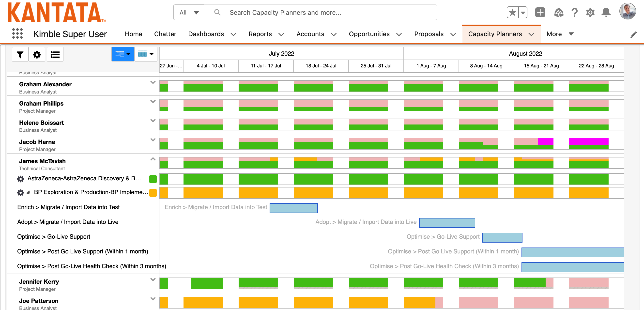The width and height of the screenshot is (644, 310).
Task: Click the edit navigation pencil icon
Action: tap(633, 34)
